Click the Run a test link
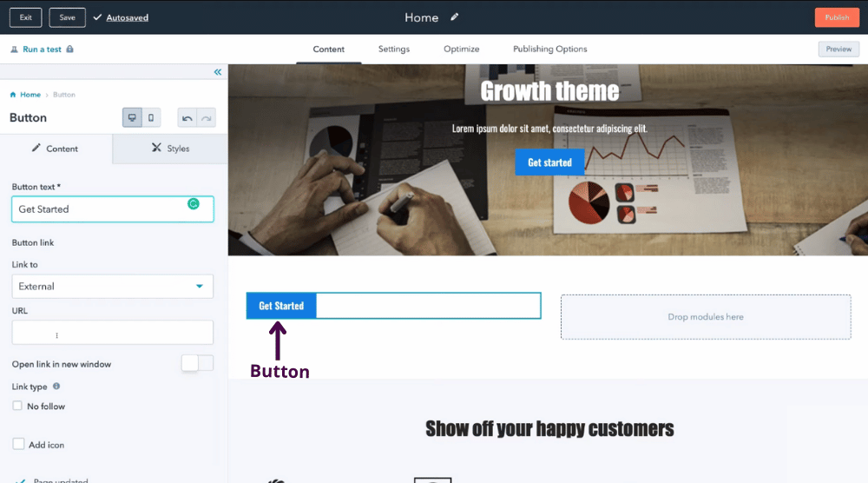The image size is (868, 483). click(x=42, y=50)
